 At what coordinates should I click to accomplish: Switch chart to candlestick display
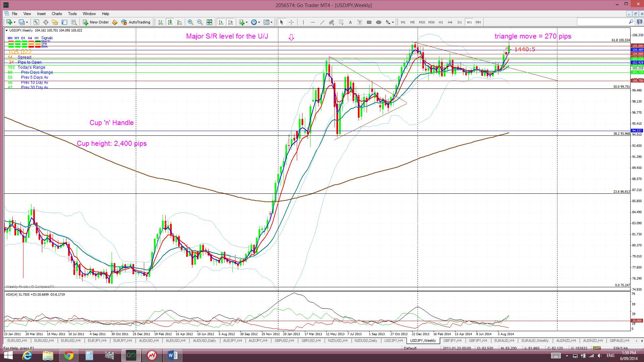[170, 22]
